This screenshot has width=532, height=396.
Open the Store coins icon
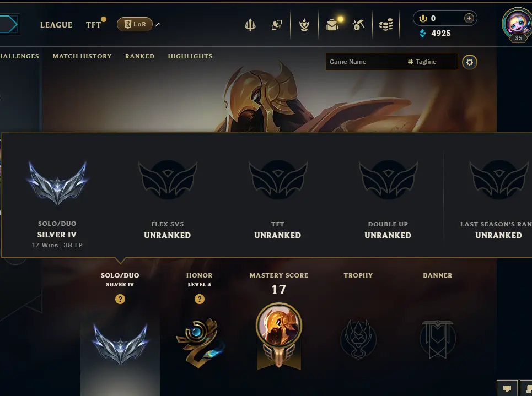coord(386,25)
